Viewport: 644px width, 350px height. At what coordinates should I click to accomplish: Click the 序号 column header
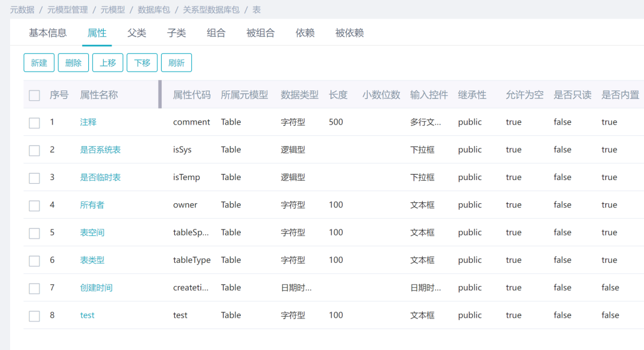59,95
